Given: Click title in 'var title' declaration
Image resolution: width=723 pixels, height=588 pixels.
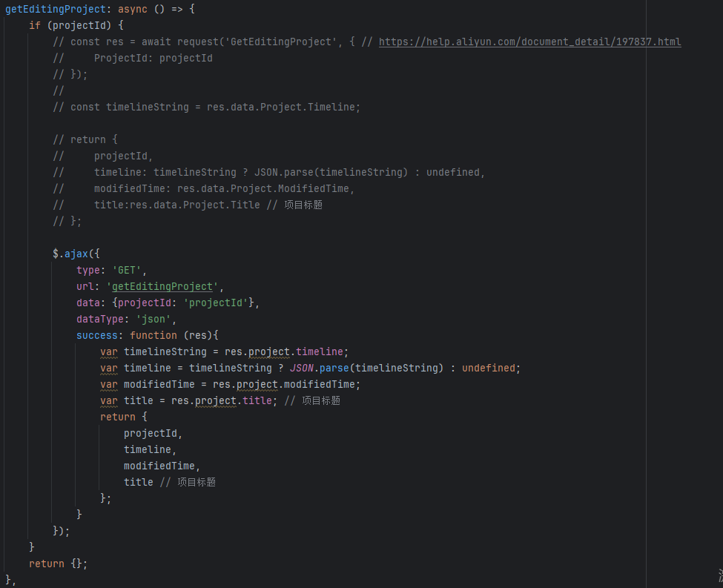Looking at the screenshot, I should click(139, 400).
